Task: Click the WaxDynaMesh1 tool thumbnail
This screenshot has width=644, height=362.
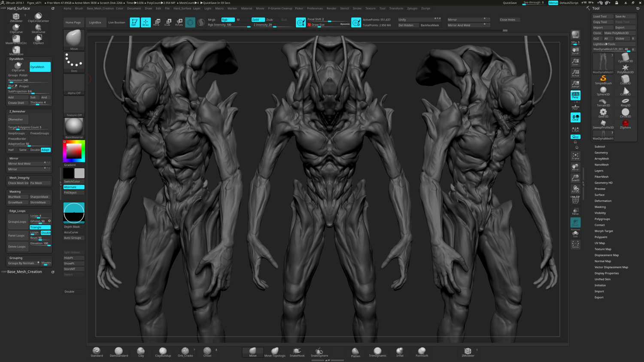Action: (x=603, y=63)
